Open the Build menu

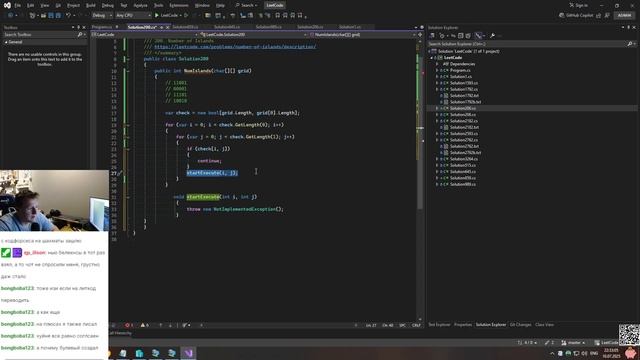(x=91, y=5)
